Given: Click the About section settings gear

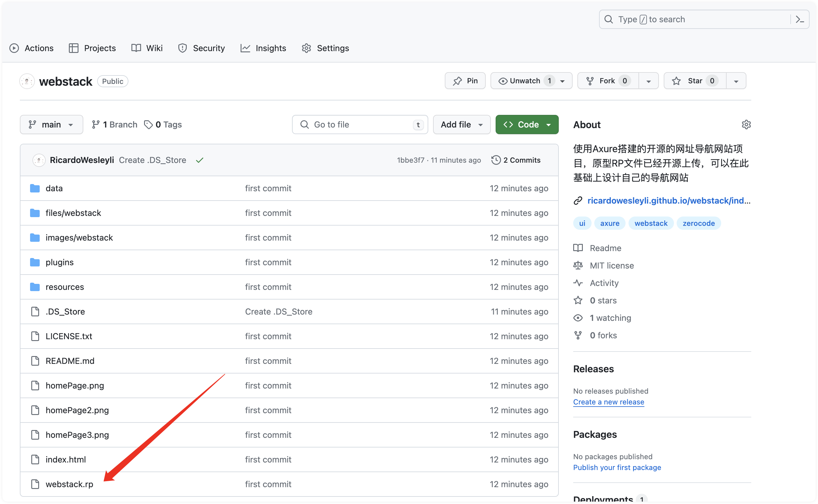Looking at the screenshot, I should click(746, 125).
